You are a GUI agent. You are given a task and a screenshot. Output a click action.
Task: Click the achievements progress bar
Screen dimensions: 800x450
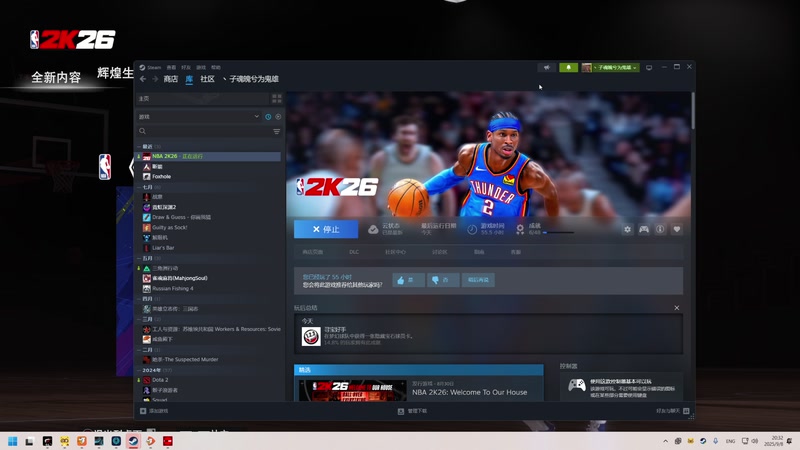click(558, 233)
